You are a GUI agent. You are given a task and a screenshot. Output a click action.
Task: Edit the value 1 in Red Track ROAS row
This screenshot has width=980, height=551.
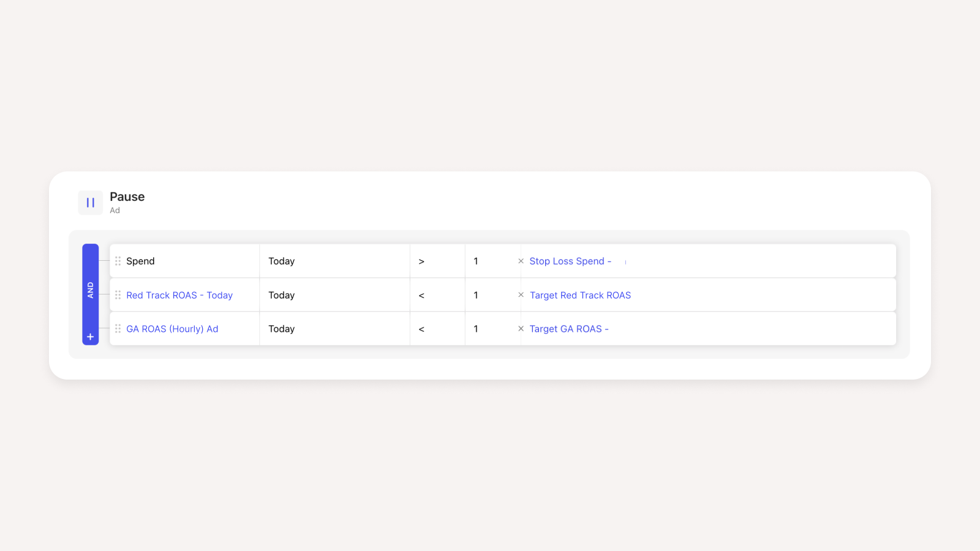click(492, 295)
